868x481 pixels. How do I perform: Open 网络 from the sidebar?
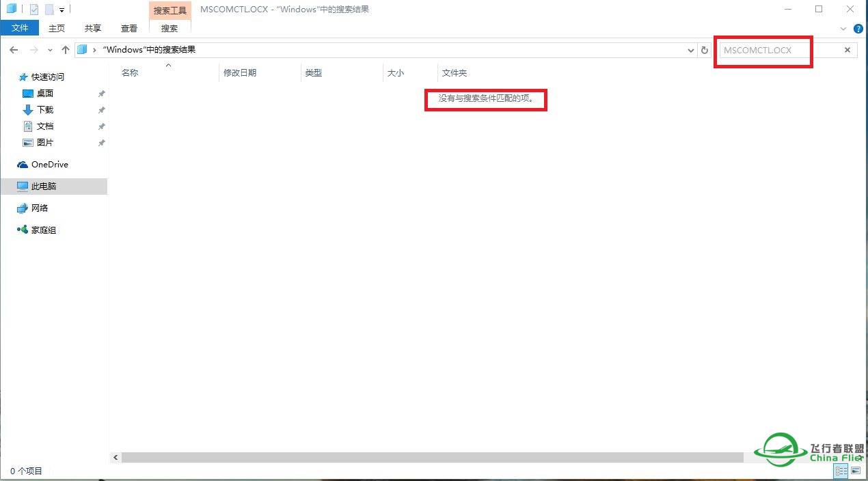[x=40, y=208]
